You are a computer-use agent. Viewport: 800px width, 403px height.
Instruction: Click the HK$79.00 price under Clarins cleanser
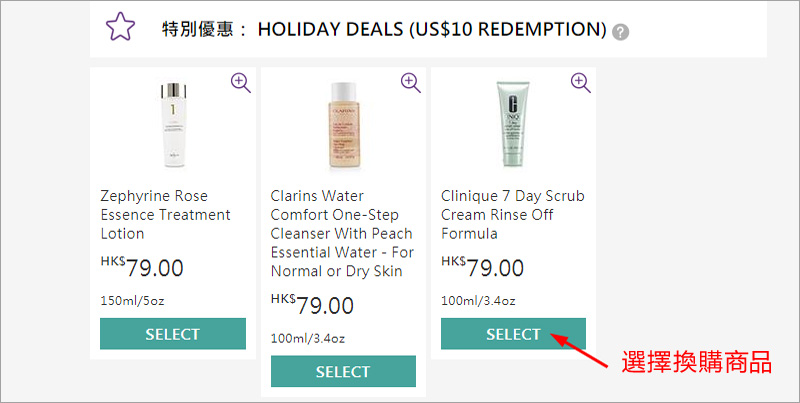pos(312,306)
